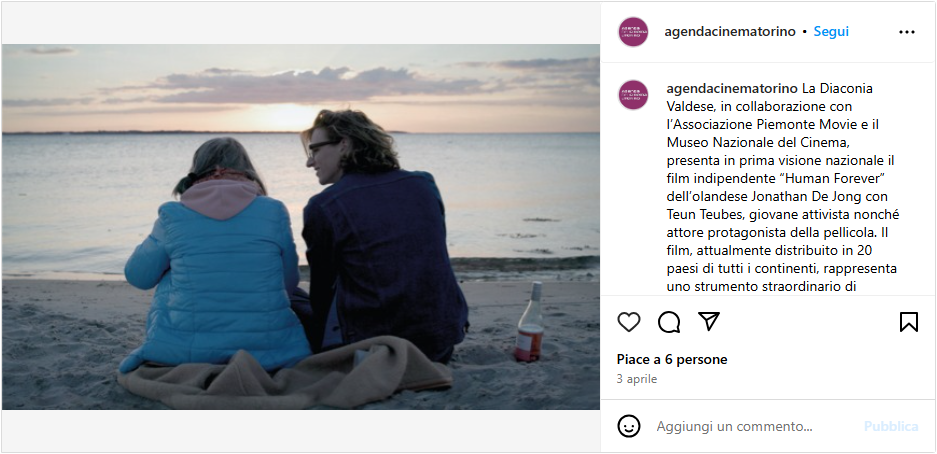Open the emoji picker smiley icon

pos(629,427)
